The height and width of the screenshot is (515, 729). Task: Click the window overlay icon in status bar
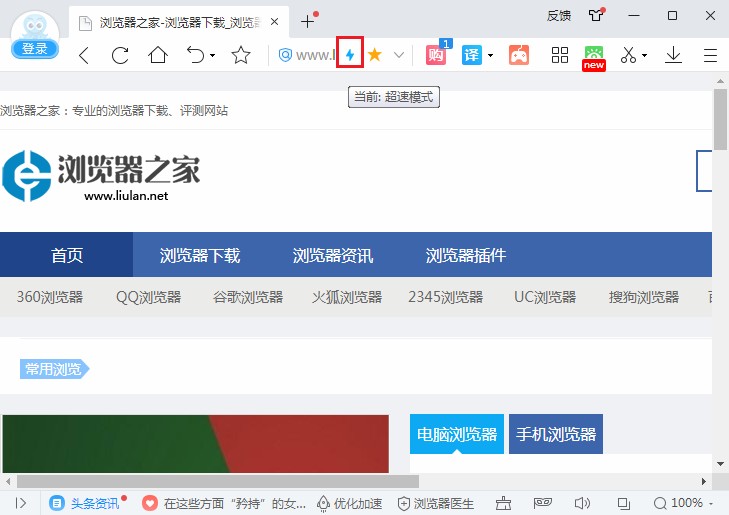[623, 503]
